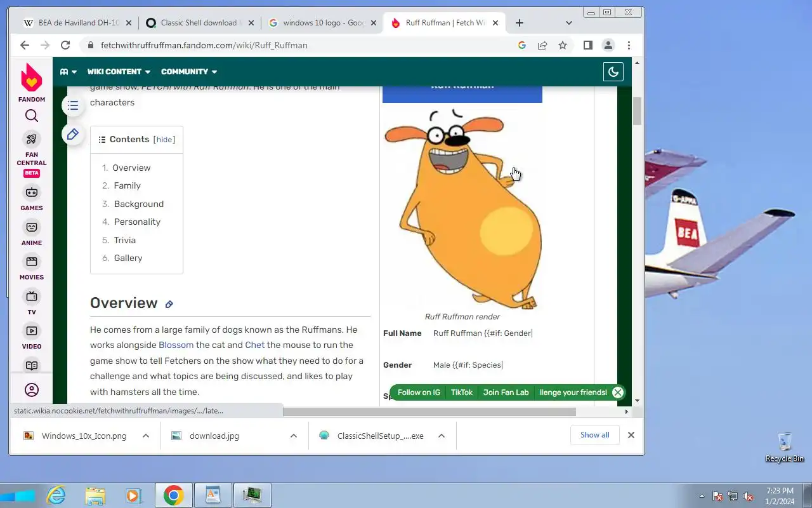This screenshot has width=812, height=508.
Task: Switch to windows 10 logo Google tab
Action: click(321, 23)
